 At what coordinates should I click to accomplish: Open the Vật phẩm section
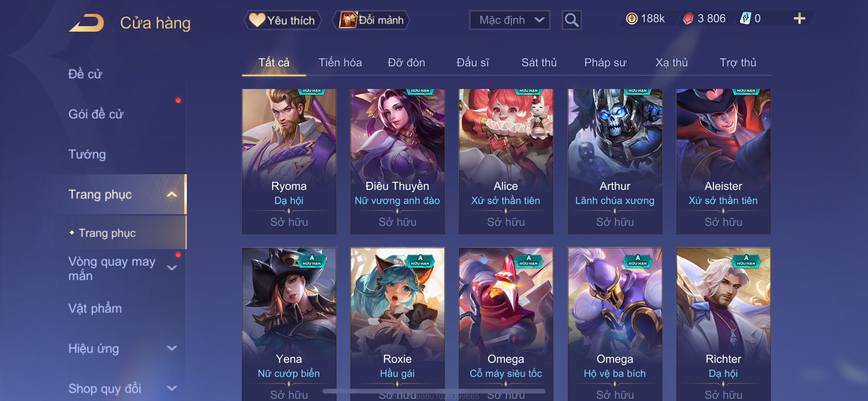point(95,308)
